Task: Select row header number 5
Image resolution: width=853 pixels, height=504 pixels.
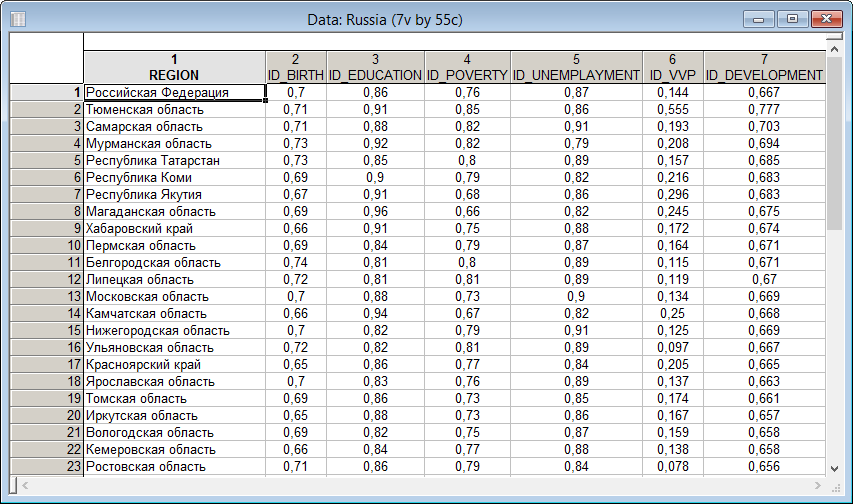Action: coord(45,160)
